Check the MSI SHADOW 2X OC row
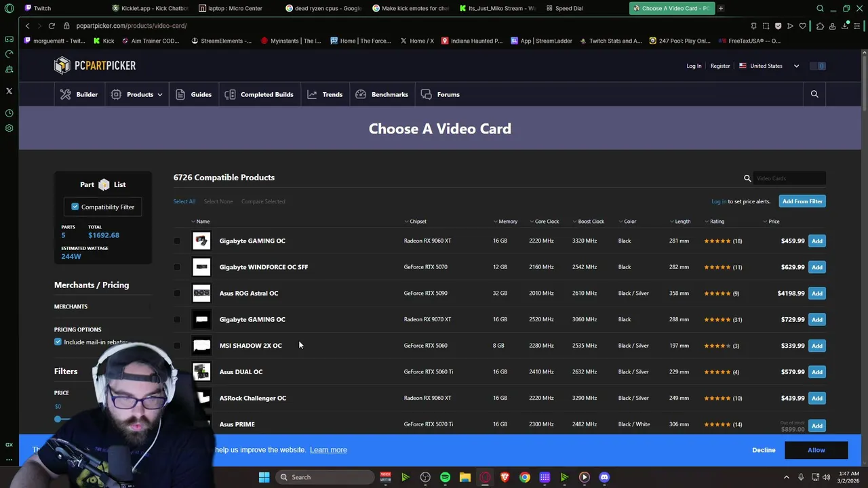The height and width of the screenshot is (488, 868). [x=177, y=346]
